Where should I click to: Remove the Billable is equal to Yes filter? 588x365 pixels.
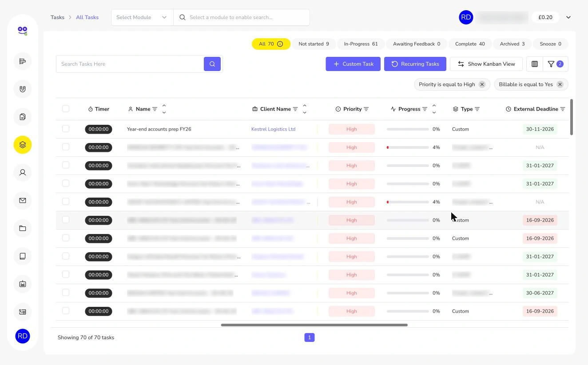click(x=560, y=84)
